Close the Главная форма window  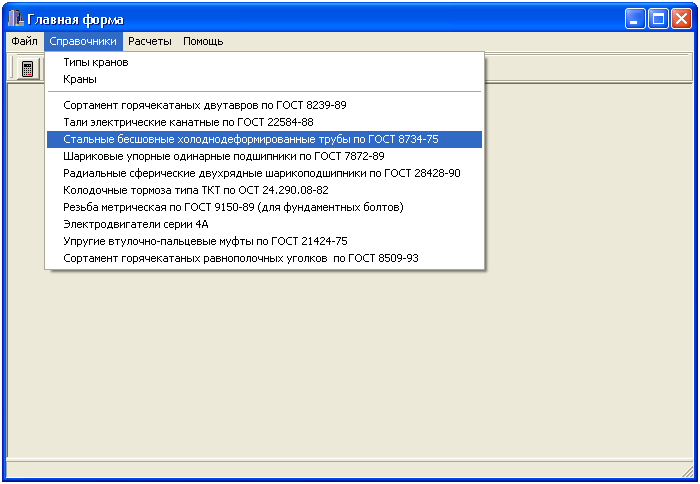pyautogui.click(x=681, y=19)
